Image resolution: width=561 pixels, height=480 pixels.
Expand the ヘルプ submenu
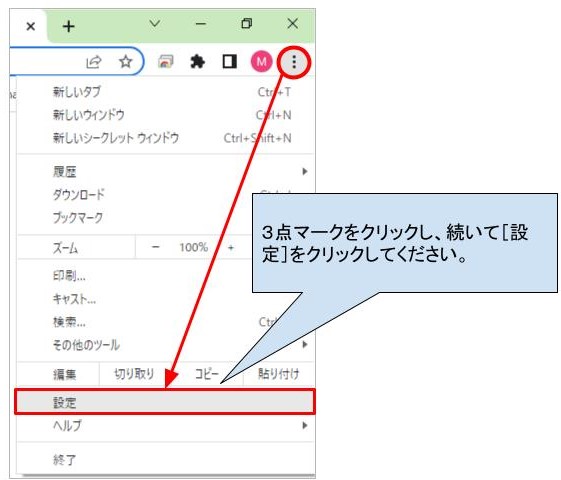[166, 425]
